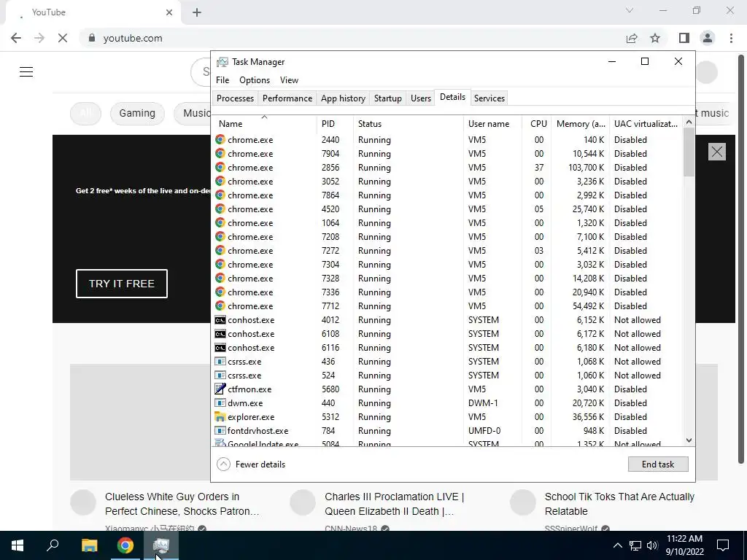Viewport: 747px width, 560px height.
Task: Open taskbar search magnifier
Action: (x=53, y=545)
